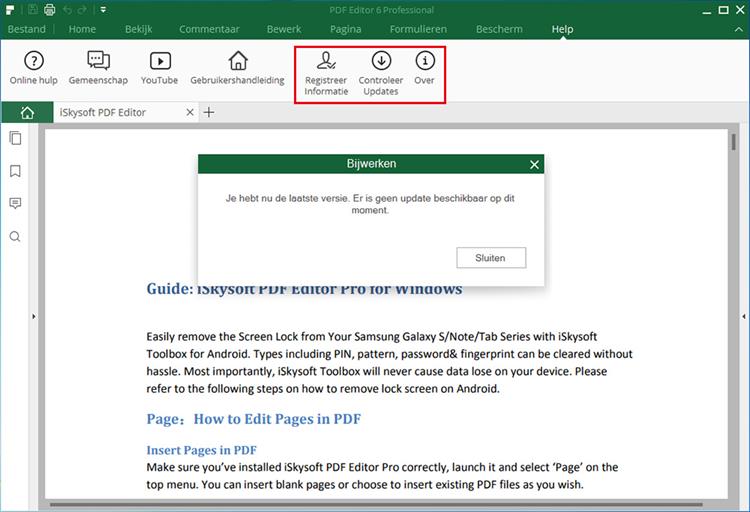
Task: Launch the YouTube tutorials icon
Action: pyautogui.click(x=159, y=68)
